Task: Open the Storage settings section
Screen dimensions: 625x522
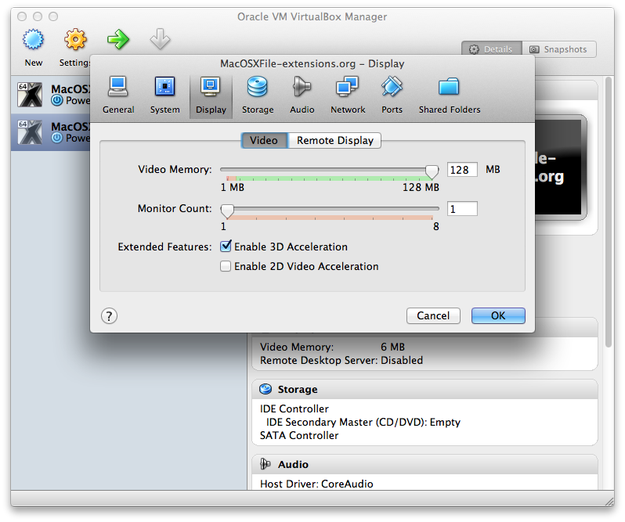Action: pyautogui.click(x=257, y=95)
